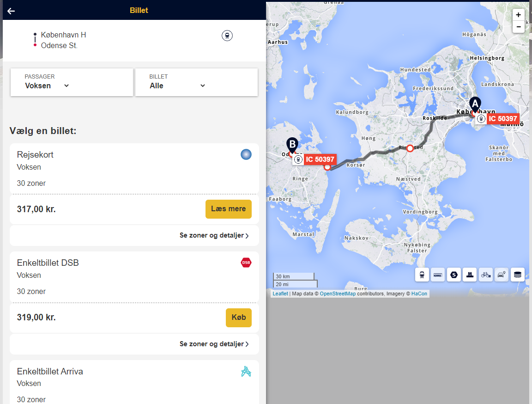532x404 pixels.
Task: Click the red DSB logo on Enkeltbillet DSB
Action: tap(246, 263)
